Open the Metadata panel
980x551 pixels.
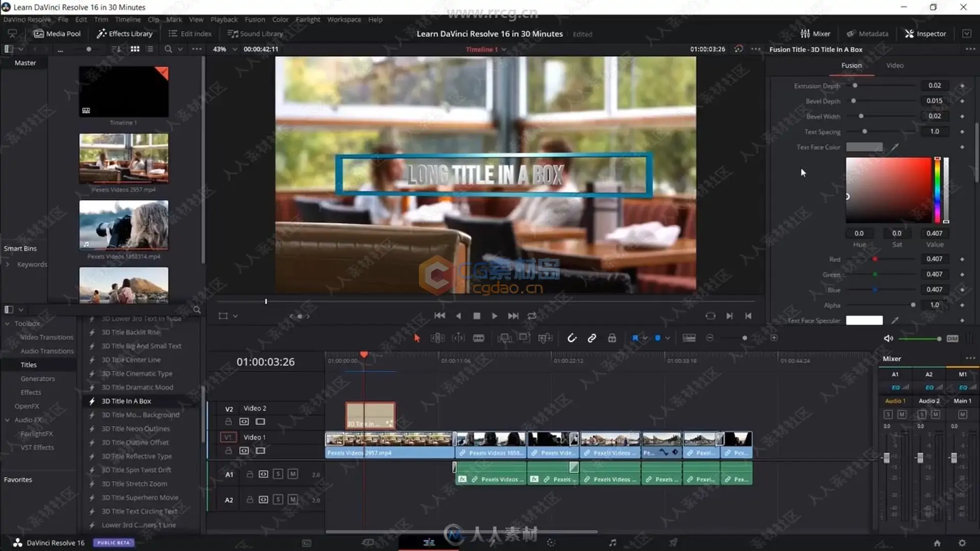pos(867,34)
